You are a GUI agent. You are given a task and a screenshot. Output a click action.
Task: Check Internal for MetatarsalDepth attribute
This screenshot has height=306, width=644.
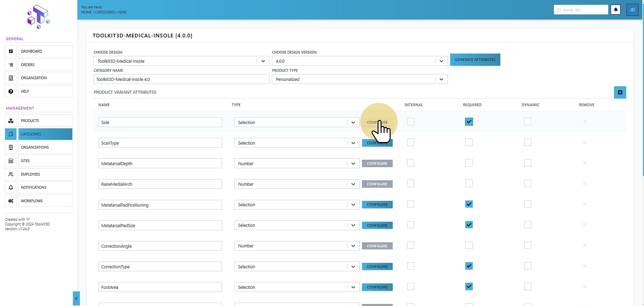click(x=410, y=163)
